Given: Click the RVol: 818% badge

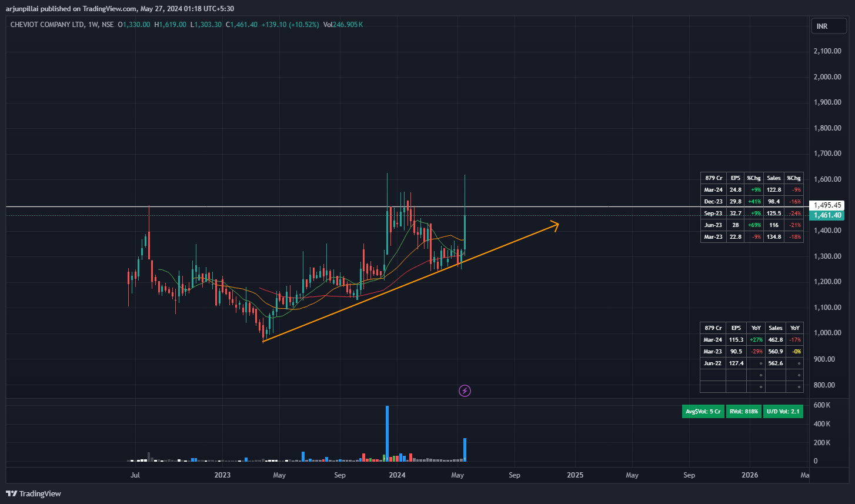Looking at the screenshot, I should pos(744,412).
